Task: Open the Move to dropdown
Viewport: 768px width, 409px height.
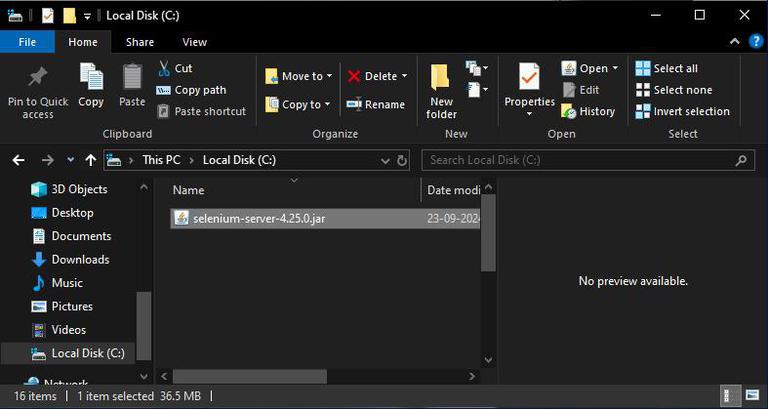Action: tap(298, 76)
